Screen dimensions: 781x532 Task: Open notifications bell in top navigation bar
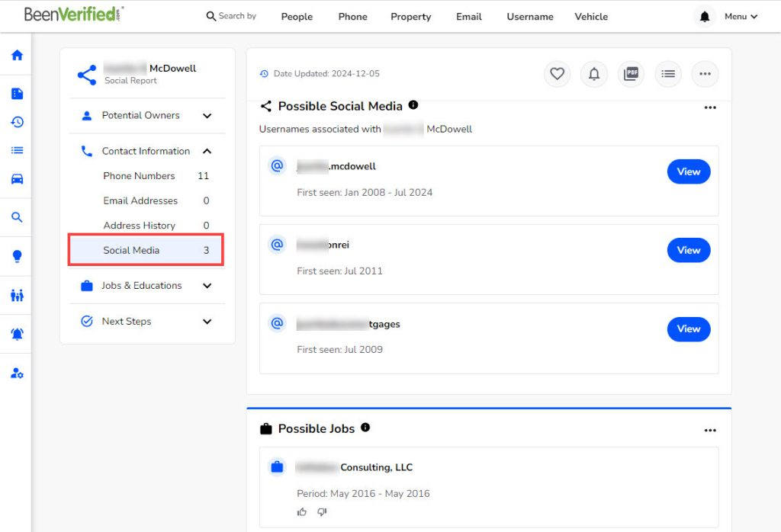point(705,17)
